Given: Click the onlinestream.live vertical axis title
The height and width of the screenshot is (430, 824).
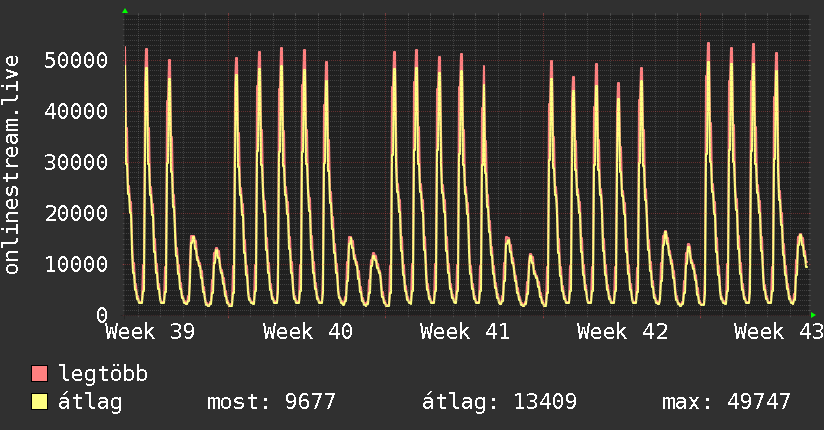Looking at the screenshot, I should 11,165.
